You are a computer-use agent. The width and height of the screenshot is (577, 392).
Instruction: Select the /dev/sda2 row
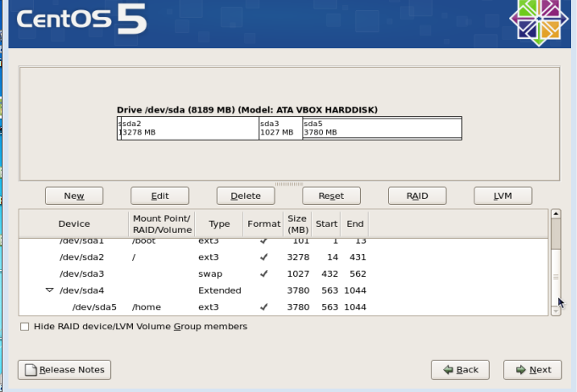point(283,257)
